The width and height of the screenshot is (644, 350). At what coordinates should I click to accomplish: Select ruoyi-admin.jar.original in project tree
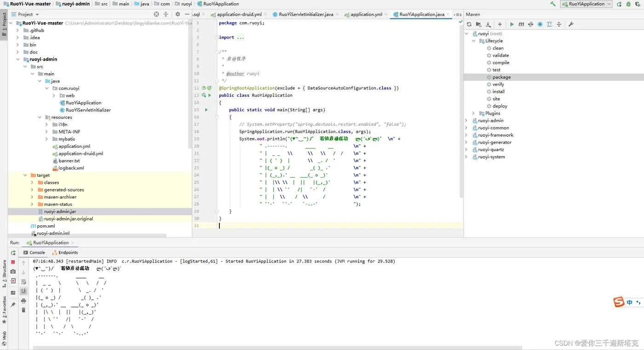coord(69,219)
